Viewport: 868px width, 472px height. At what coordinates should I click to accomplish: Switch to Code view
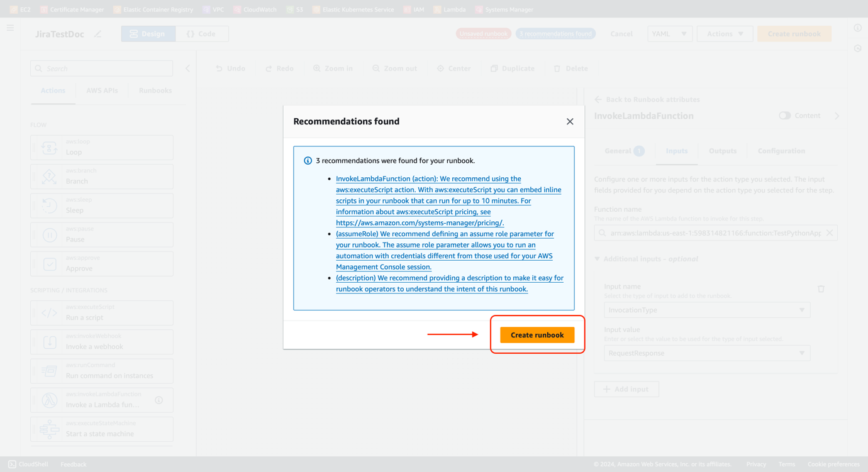click(x=201, y=34)
